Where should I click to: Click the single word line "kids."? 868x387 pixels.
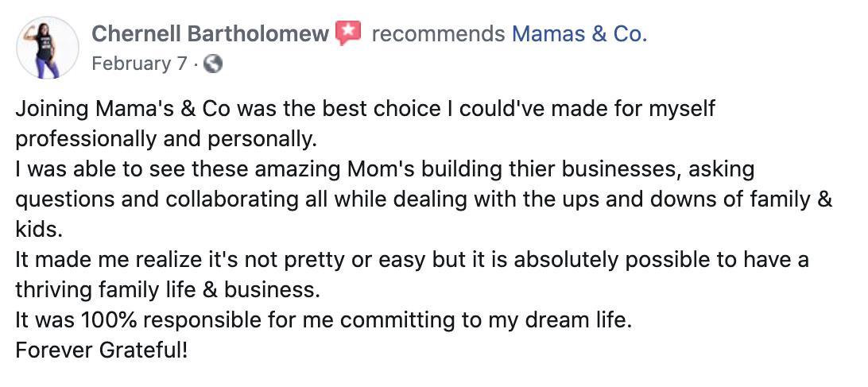37,229
